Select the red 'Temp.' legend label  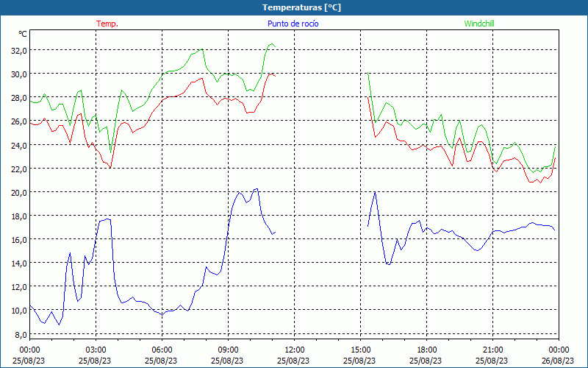[x=107, y=24]
